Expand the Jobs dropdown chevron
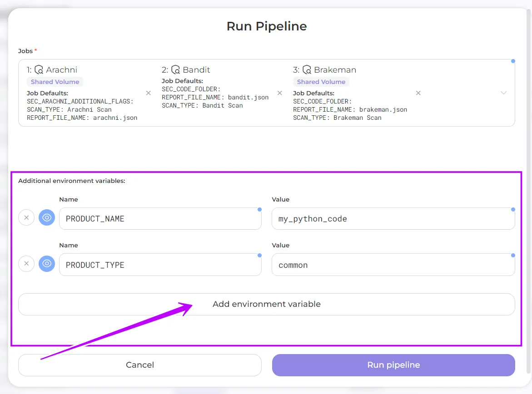The height and width of the screenshot is (394, 532). [x=503, y=93]
